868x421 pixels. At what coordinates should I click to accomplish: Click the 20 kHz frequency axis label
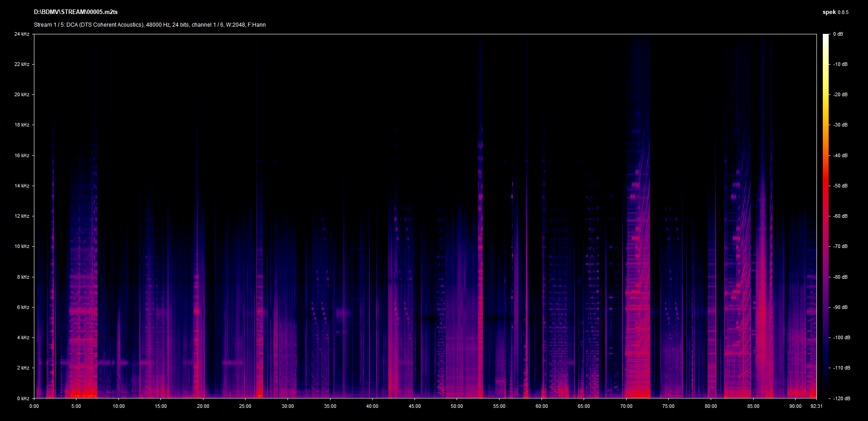click(22, 95)
